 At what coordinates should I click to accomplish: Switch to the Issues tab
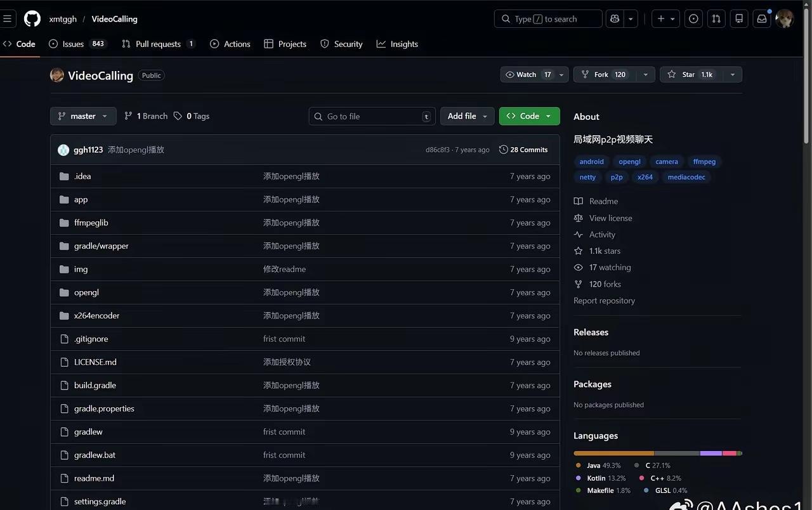(77, 44)
